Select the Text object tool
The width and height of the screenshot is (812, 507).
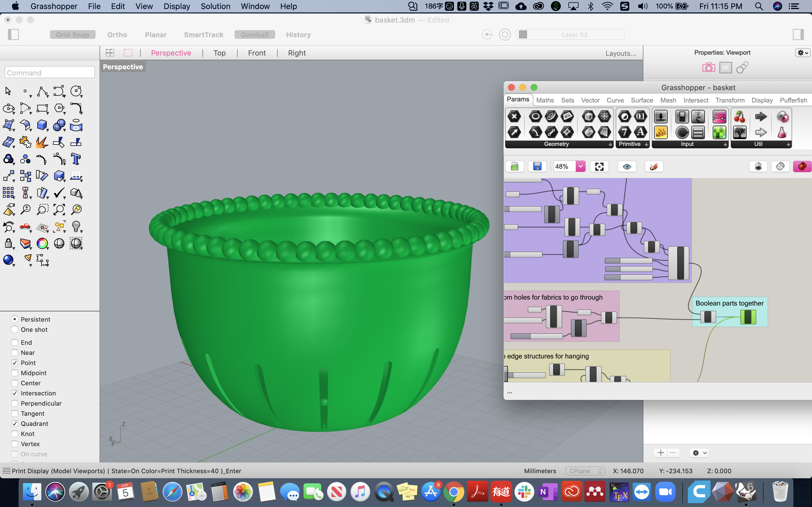pyautogui.click(x=76, y=159)
